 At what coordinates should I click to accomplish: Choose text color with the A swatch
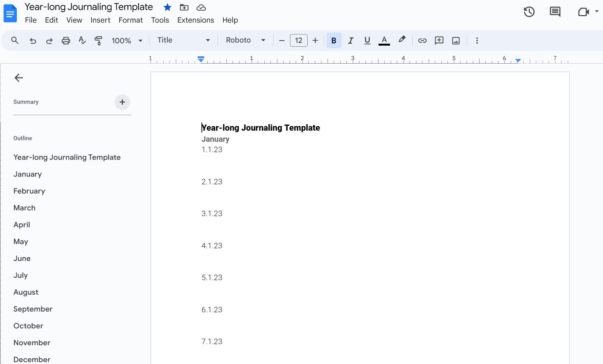[384, 41]
